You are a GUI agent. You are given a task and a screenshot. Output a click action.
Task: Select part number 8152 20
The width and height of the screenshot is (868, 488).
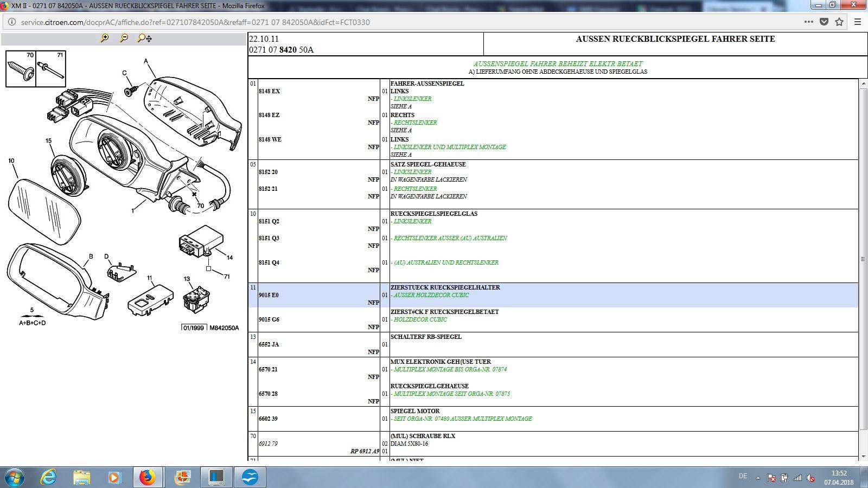pos(268,172)
